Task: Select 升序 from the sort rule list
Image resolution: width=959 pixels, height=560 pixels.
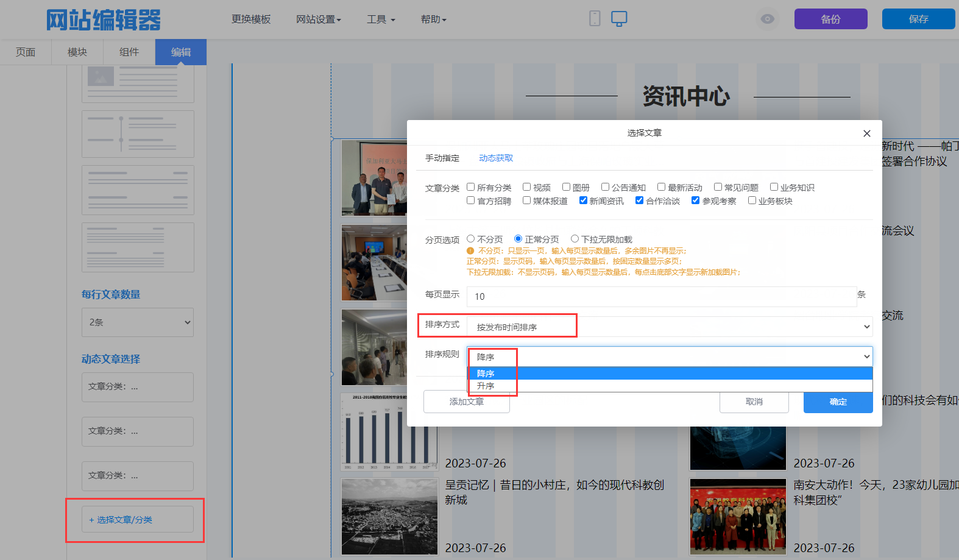Action: pos(486,386)
